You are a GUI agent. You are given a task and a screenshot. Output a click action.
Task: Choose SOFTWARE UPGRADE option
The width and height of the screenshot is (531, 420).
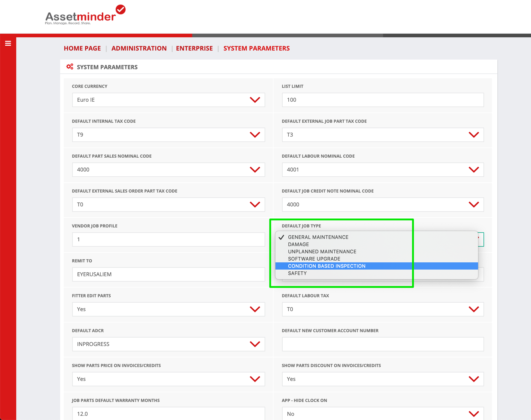(376, 259)
